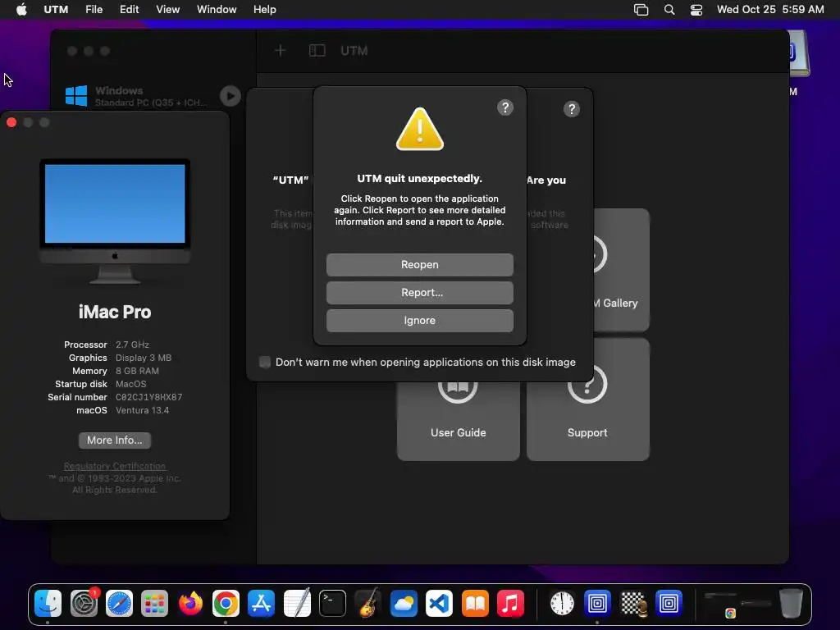The height and width of the screenshot is (630, 840).
Task: Open the crash dialog's help question mark
Action: pyautogui.click(x=505, y=107)
